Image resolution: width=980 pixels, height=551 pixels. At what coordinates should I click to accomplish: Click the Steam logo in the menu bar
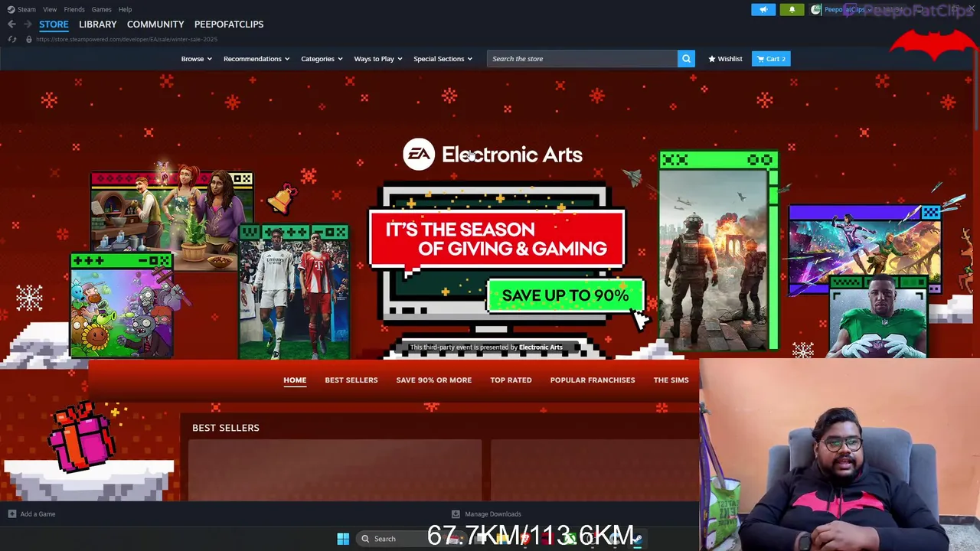point(11,9)
